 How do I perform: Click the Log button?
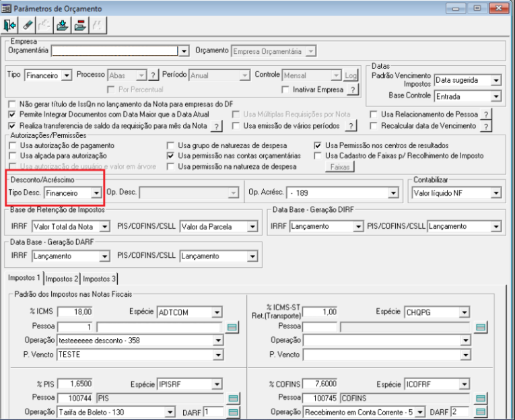click(351, 75)
